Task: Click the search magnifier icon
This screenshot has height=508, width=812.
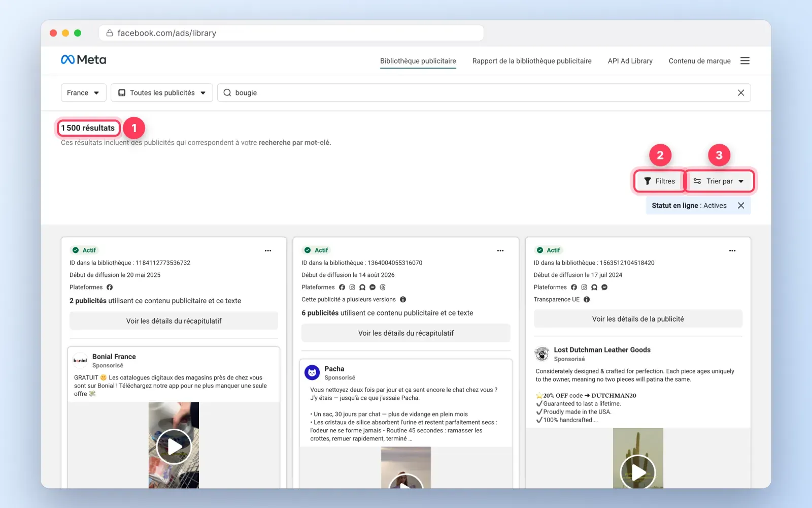Action: tap(227, 93)
